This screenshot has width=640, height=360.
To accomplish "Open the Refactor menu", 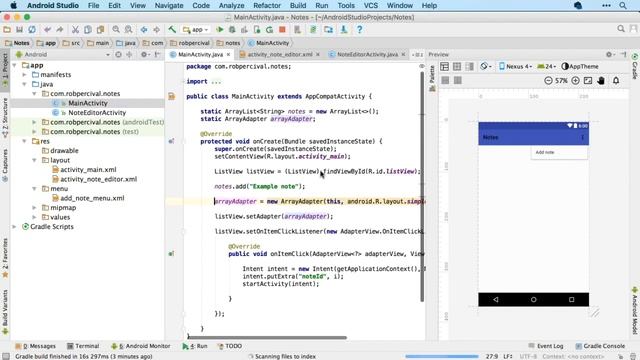I will [x=267, y=6].
